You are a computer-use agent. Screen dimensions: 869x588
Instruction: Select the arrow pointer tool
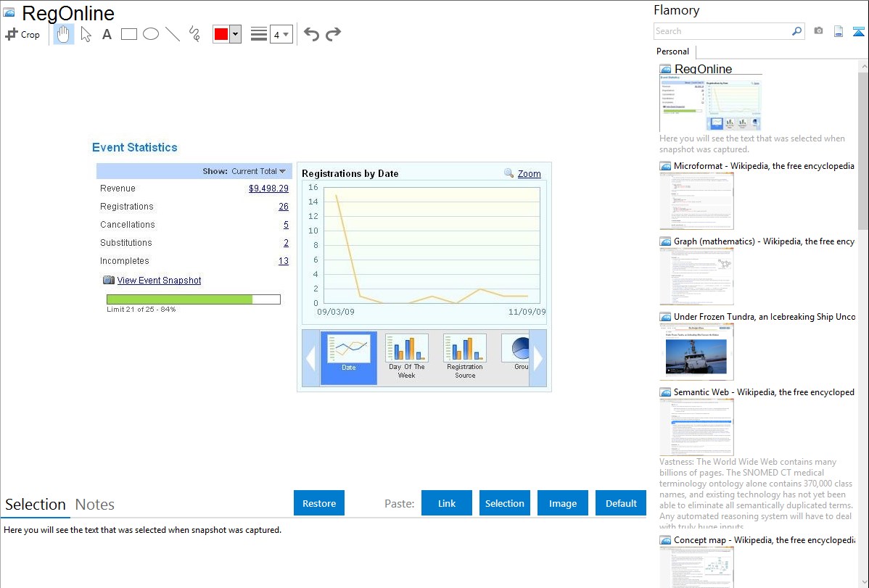point(86,34)
